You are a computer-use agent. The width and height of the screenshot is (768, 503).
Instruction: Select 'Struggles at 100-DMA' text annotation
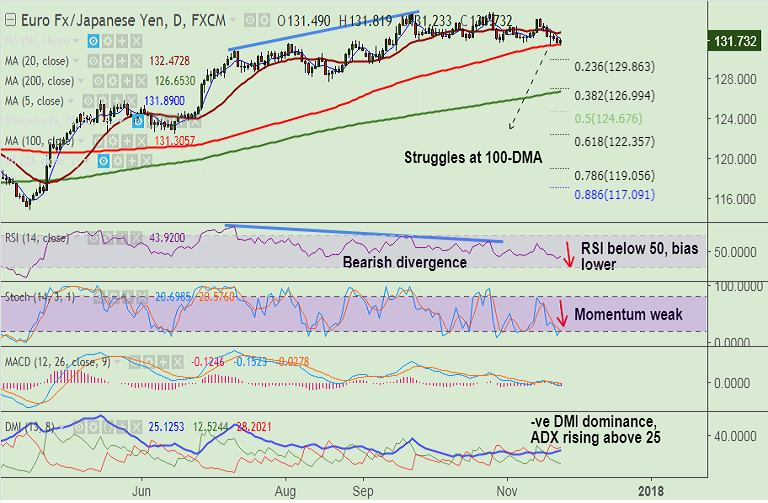(x=473, y=158)
